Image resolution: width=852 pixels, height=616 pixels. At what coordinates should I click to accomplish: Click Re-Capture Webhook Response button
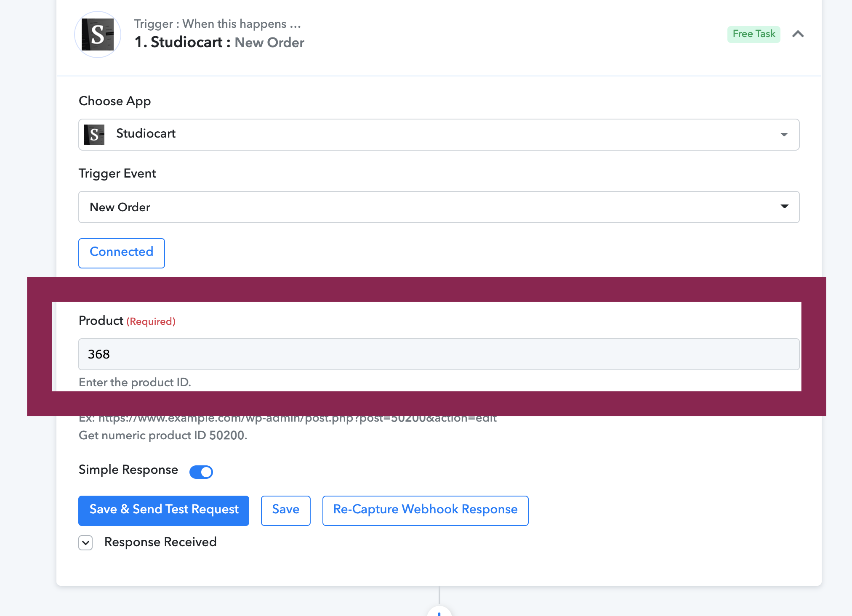[x=425, y=510]
